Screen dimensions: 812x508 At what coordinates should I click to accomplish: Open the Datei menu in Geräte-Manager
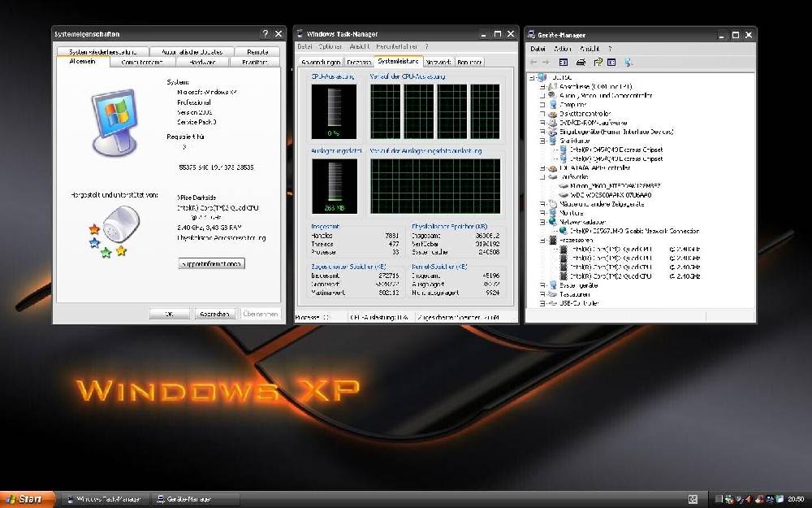point(538,49)
